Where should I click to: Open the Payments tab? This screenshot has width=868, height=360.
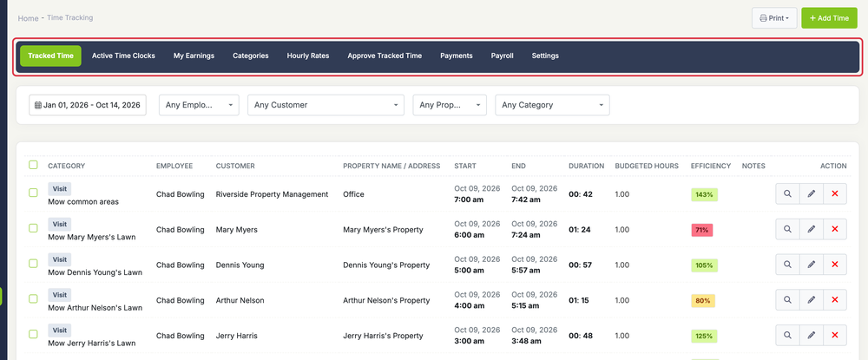(x=457, y=56)
